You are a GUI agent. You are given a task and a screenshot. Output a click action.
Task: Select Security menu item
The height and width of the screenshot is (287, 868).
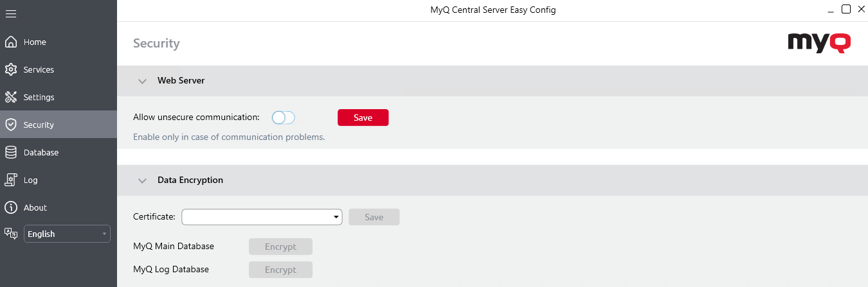[59, 125]
